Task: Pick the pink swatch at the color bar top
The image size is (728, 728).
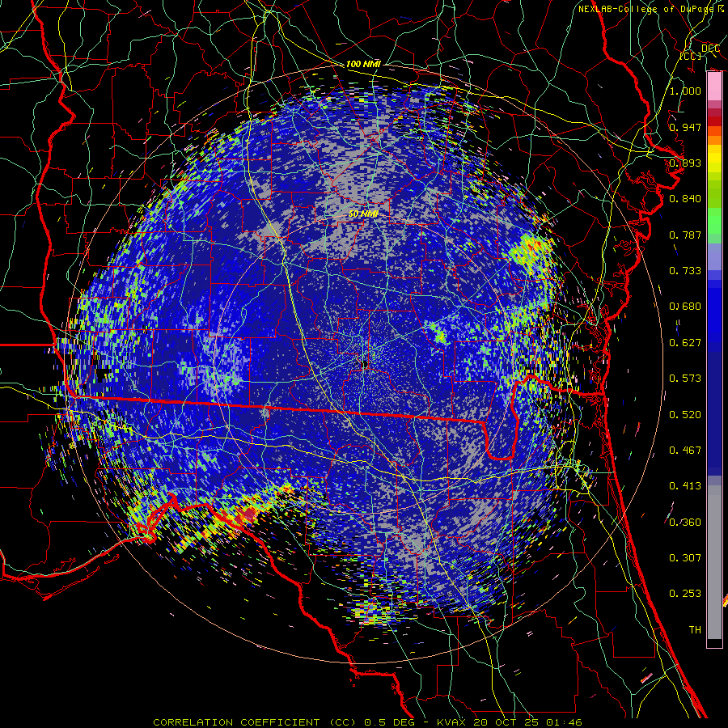Action: 714,87
